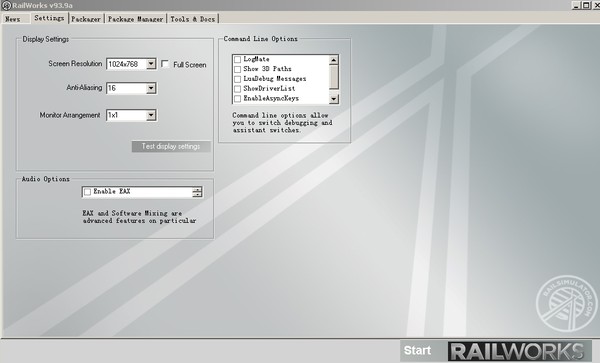Click the command options scrollbar thumb
The image size is (600, 363).
click(334, 77)
